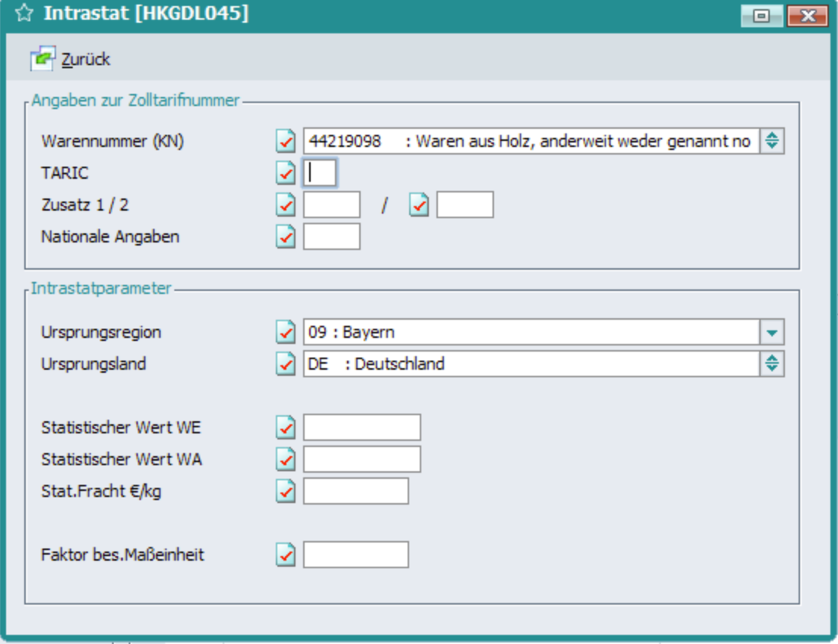Screen dimensions: 838x644
Task: Click checkmark icon for Statistischer Wert WE
Action: tap(286, 427)
